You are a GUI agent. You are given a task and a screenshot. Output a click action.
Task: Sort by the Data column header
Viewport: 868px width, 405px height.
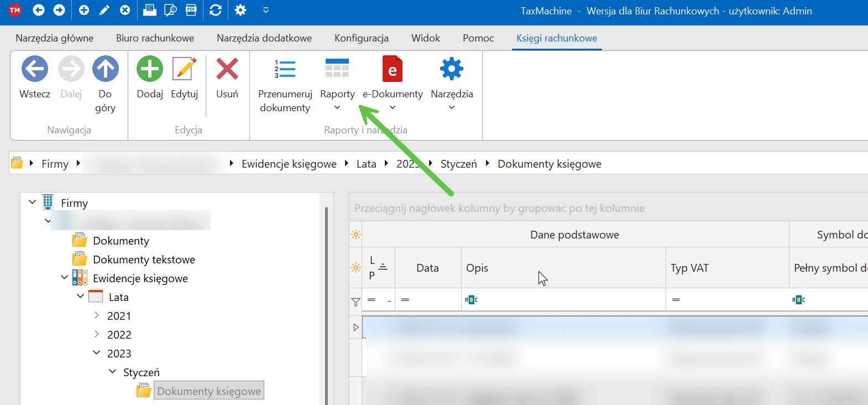[427, 268]
